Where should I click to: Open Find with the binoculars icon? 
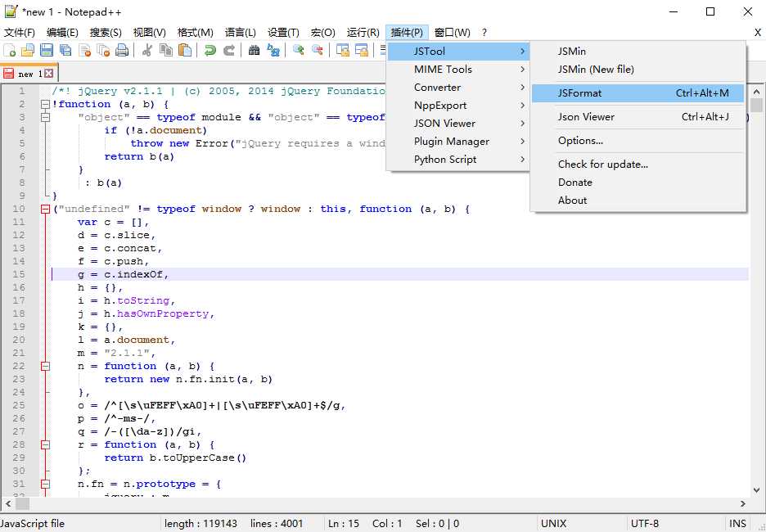[254, 51]
